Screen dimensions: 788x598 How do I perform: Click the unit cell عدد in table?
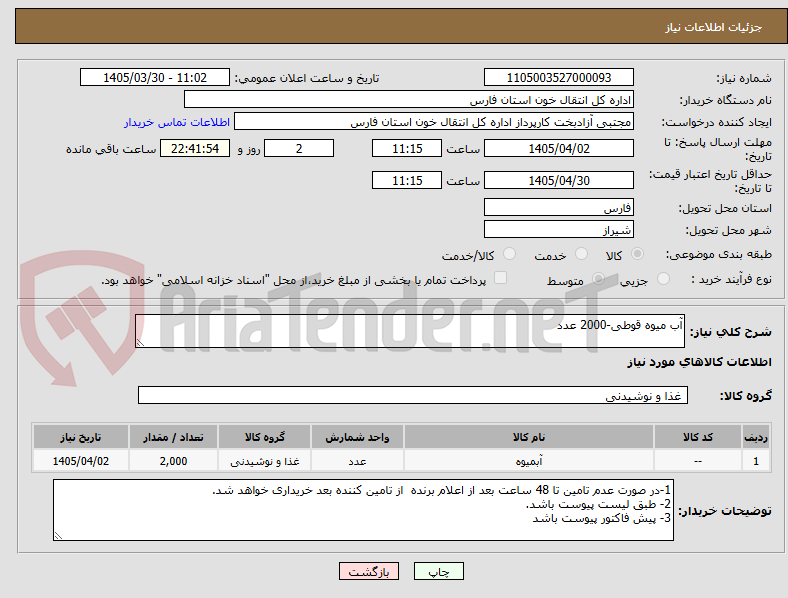[x=357, y=461]
